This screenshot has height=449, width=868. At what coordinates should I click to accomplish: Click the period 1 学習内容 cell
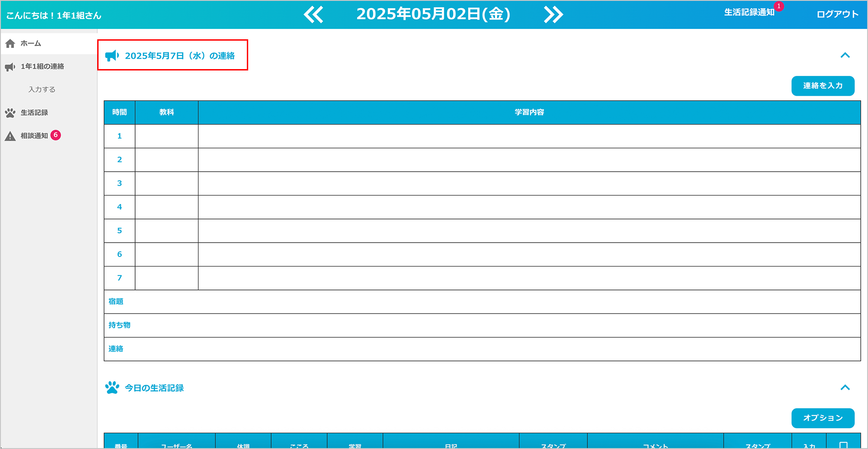[529, 136]
